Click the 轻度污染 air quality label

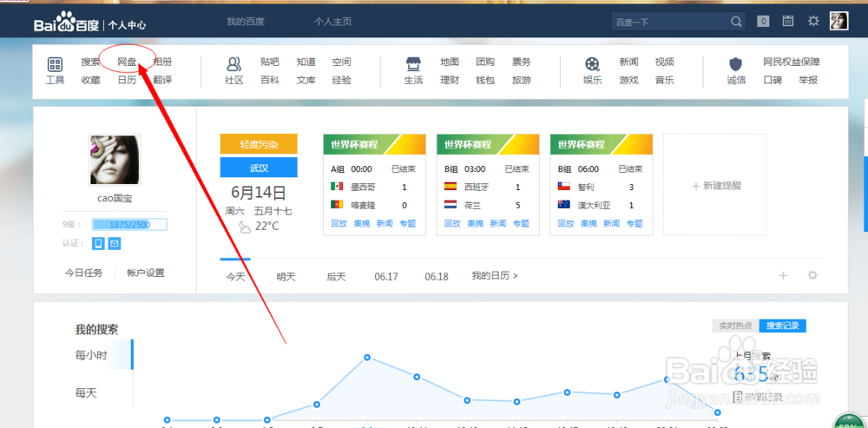point(259,144)
